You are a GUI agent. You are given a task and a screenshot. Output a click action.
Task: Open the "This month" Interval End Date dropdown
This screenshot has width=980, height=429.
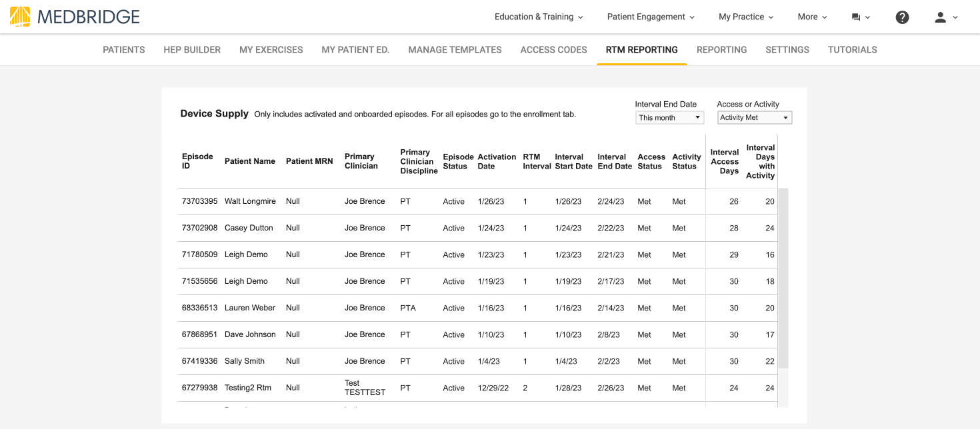tap(669, 117)
